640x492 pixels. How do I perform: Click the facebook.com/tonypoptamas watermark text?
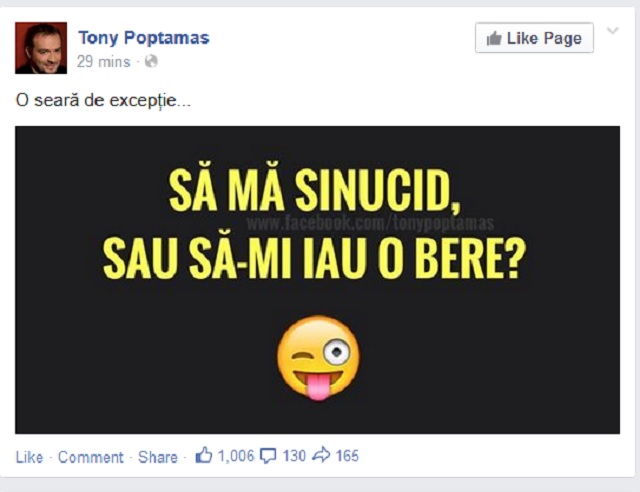[369, 223]
